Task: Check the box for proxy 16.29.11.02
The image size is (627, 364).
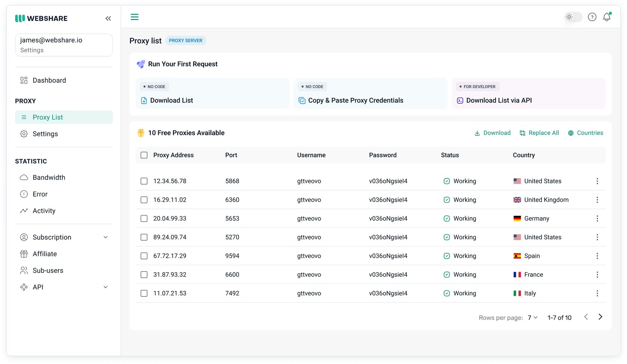Action: pyautogui.click(x=144, y=200)
